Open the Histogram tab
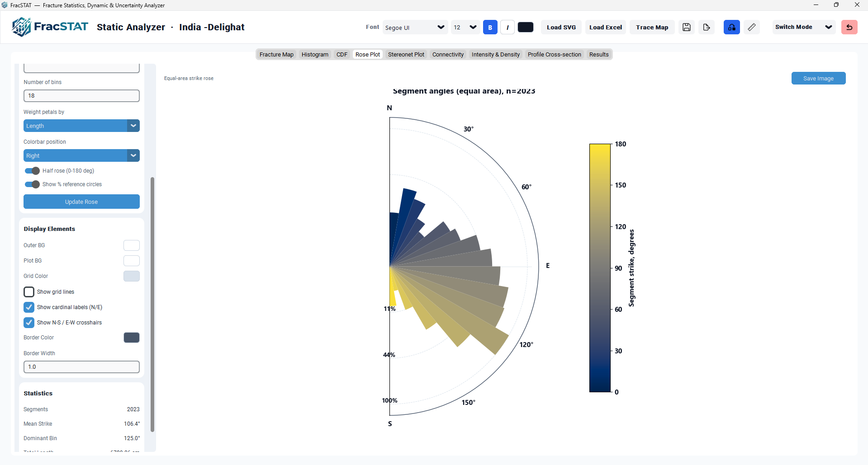 [315, 55]
